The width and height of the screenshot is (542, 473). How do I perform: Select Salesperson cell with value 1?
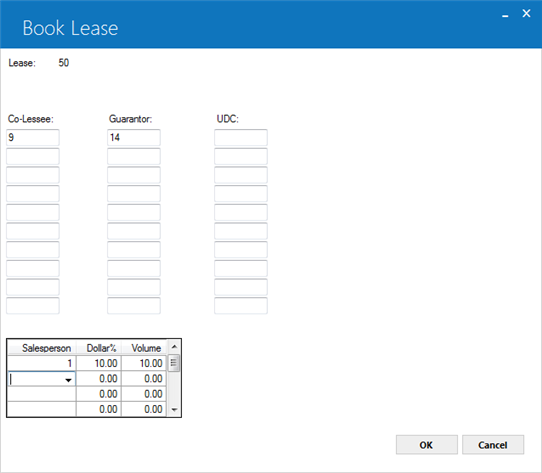(42, 363)
